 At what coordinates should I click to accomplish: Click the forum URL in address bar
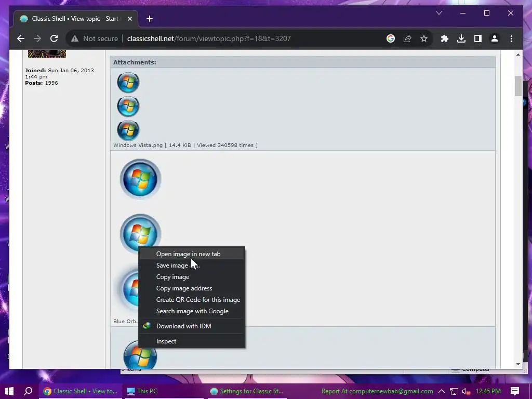point(209,38)
